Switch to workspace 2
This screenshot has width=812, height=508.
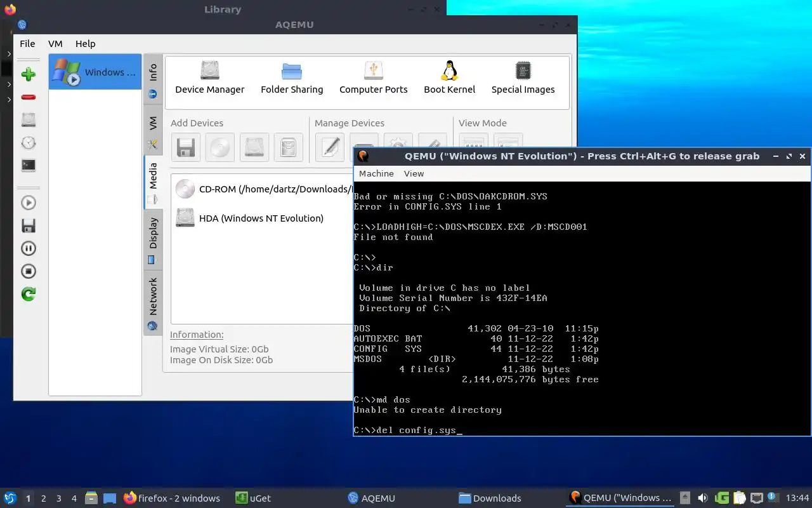(x=44, y=498)
